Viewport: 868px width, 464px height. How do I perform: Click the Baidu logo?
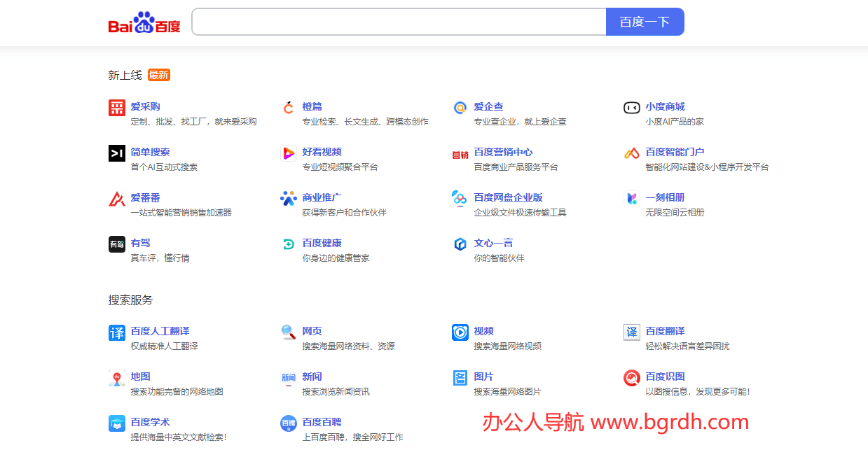coord(144,22)
